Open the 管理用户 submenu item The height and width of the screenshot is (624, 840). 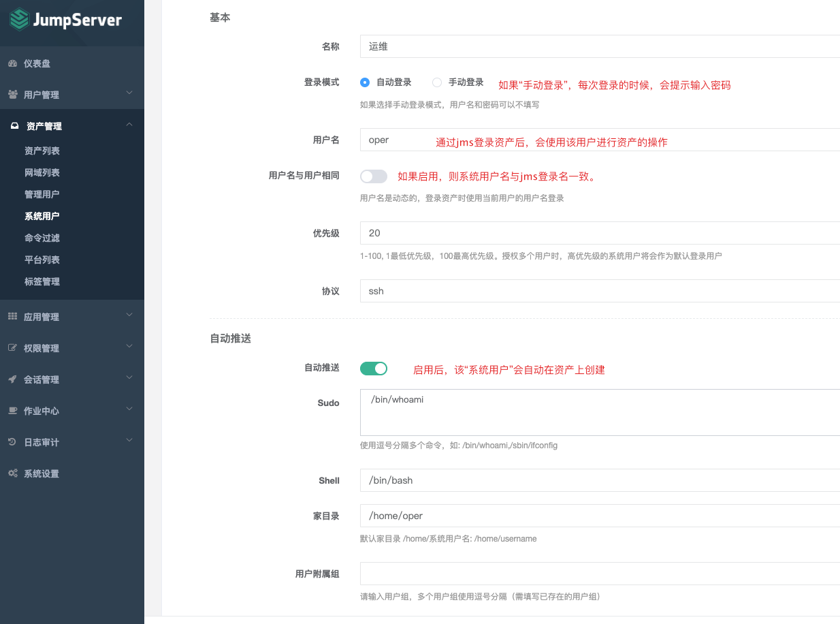(x=42, y=194)
